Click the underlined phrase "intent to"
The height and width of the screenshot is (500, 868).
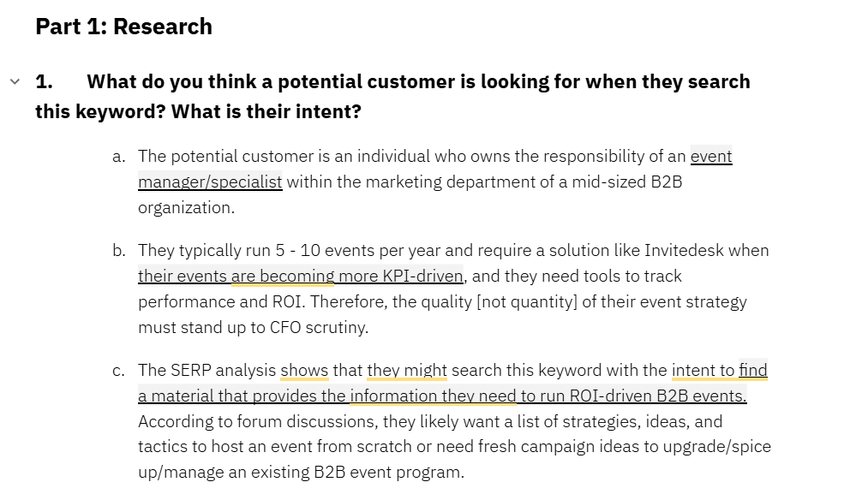(703, 371)
